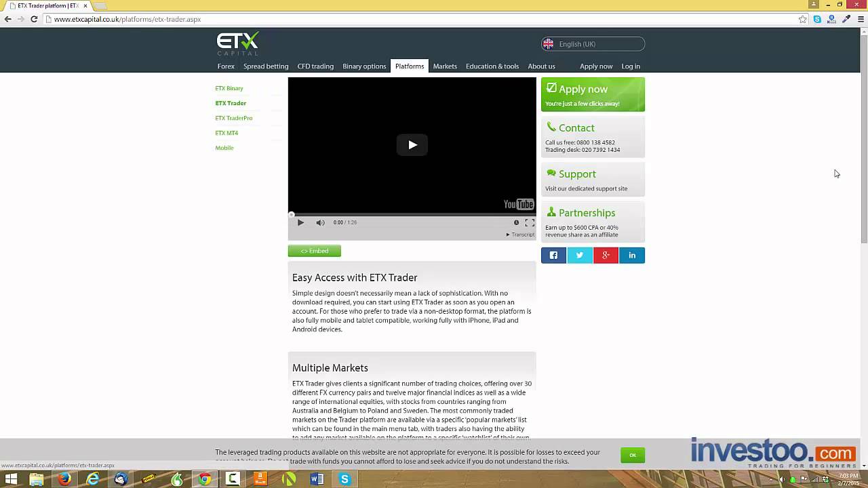
Task: Open the Chrome hamburger menu
Action: [x=861, y=19]
